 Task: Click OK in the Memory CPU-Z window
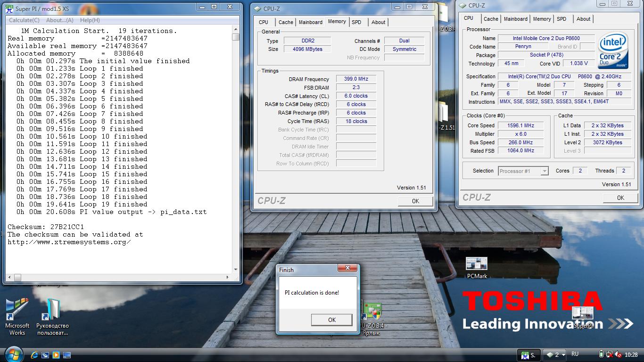(415, 201)
